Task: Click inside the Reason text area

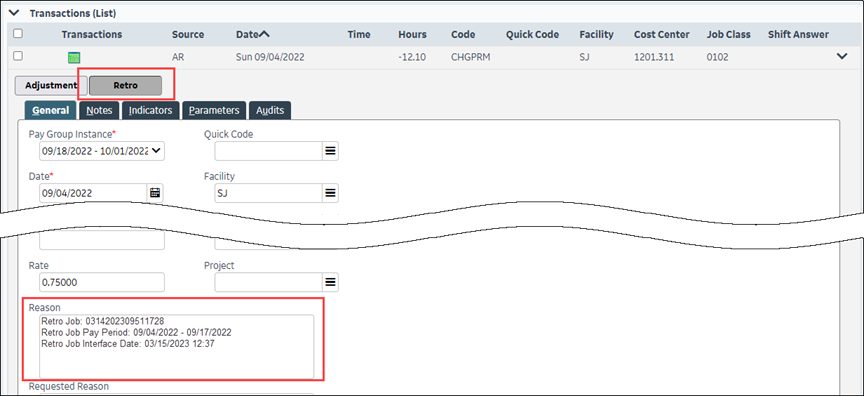Action: (176, 346)
